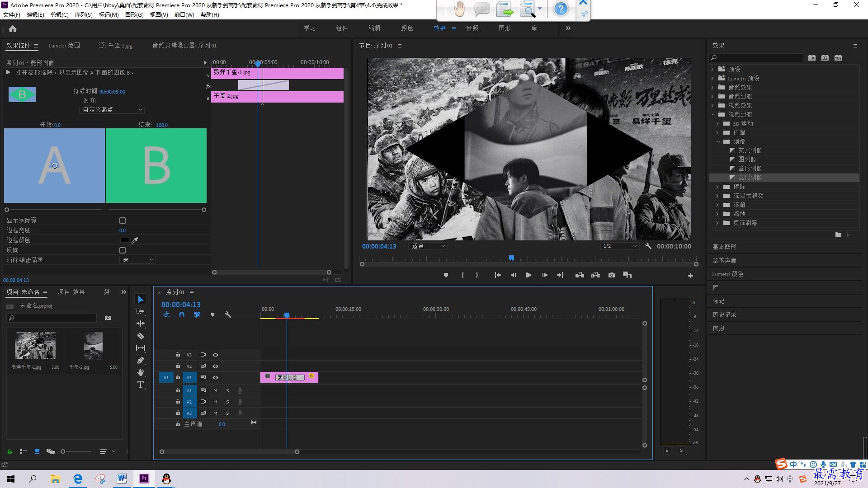Open the alignment dropdown 自定义起点

tap(112, 110)
